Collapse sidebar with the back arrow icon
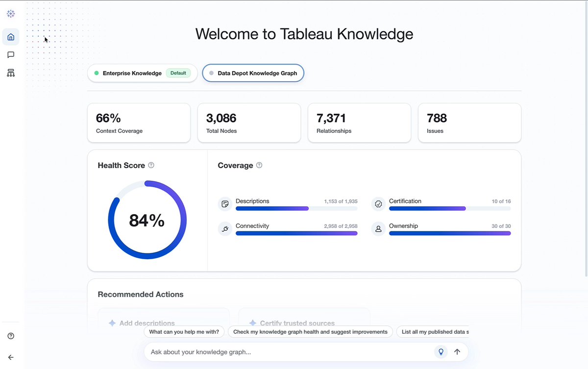 [x=11, y=357]
